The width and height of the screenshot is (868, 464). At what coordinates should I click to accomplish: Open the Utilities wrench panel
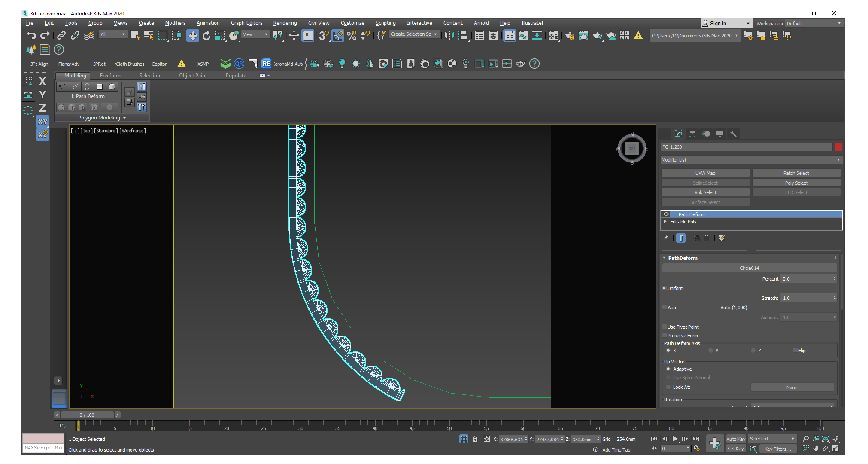(734, 134)
